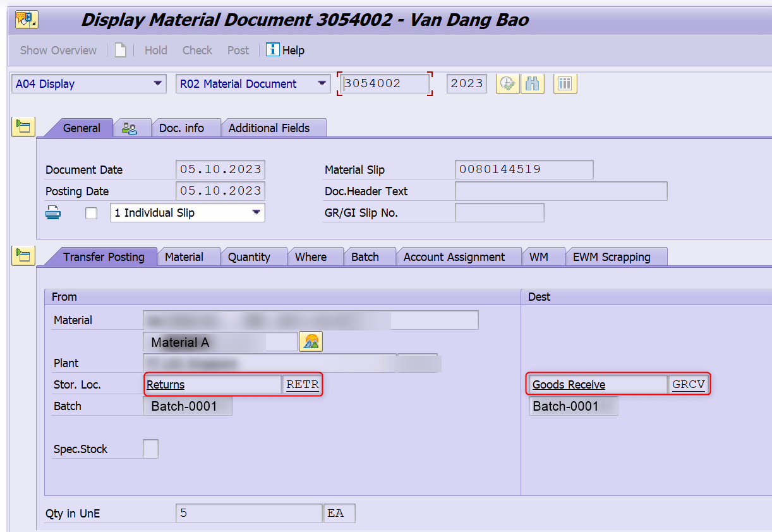Viewport: 772px width, 532px height.
Task: Open the SAP command menu icon
Action: (26, 20)
